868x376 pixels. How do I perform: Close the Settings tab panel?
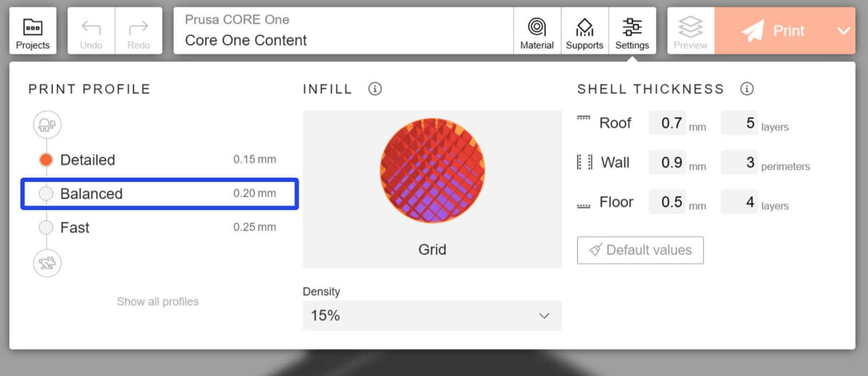coord(632,31)
